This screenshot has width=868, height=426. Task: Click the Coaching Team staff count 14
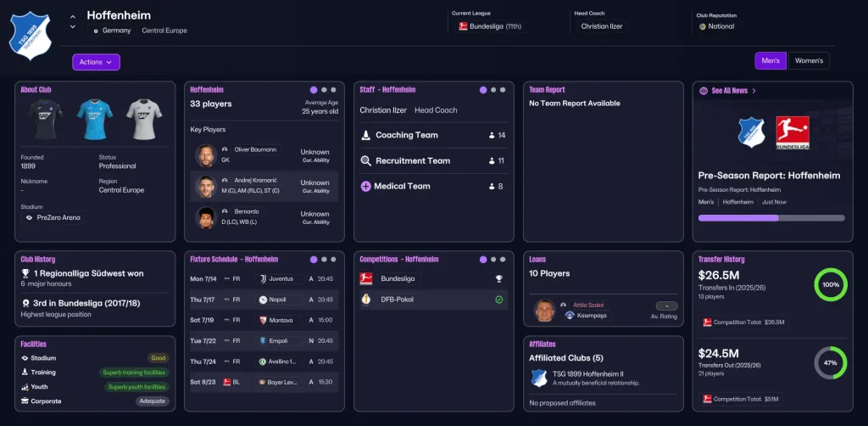[x=497, y=135]
